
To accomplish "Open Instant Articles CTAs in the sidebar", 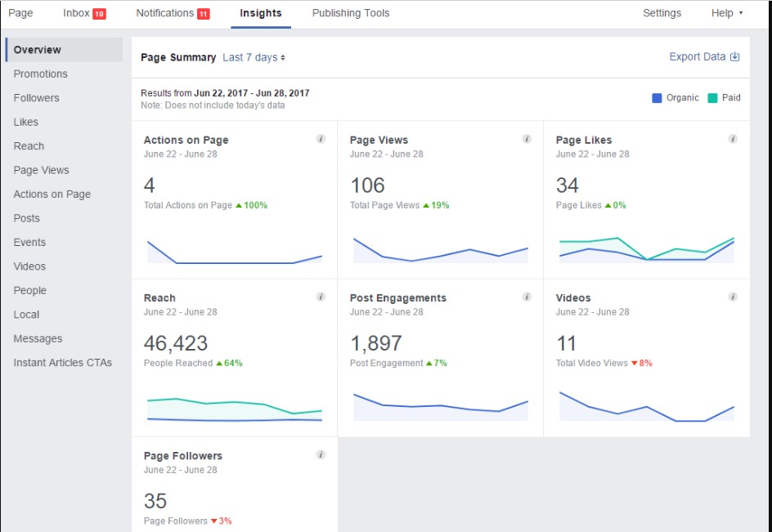I will pos(62,363).
